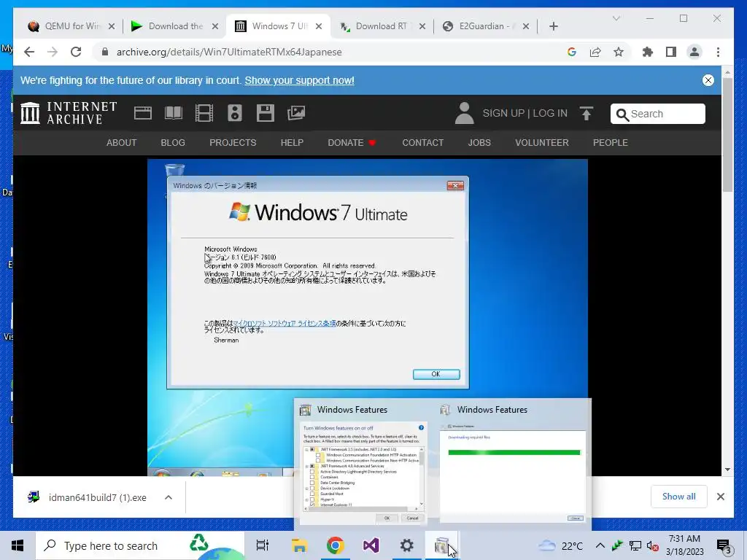Expand idman641build7 download options chevron
747x560 pixels.
click(169, 497)
